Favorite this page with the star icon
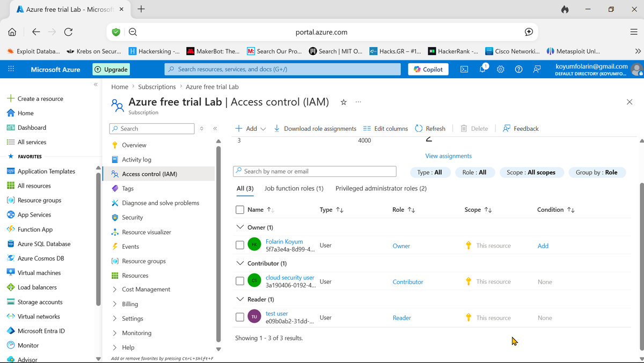 point(343,102)
